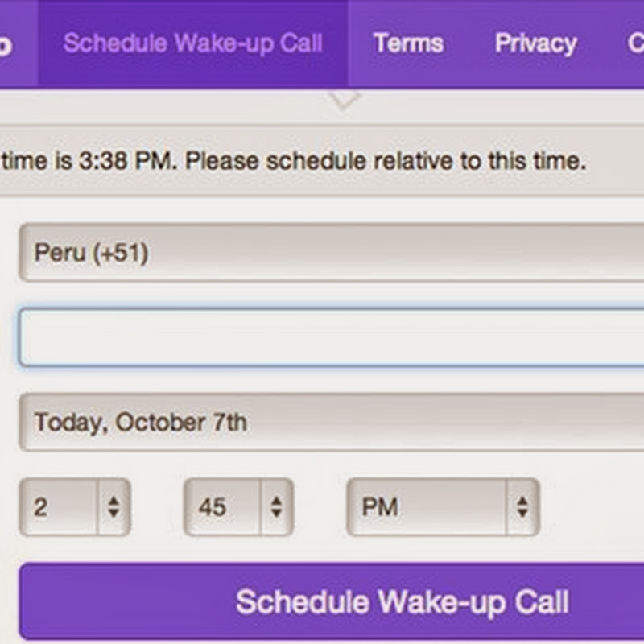Go to the Terms page
The width and height of the screenshot is (644, 644).
[x=408, y=43]
